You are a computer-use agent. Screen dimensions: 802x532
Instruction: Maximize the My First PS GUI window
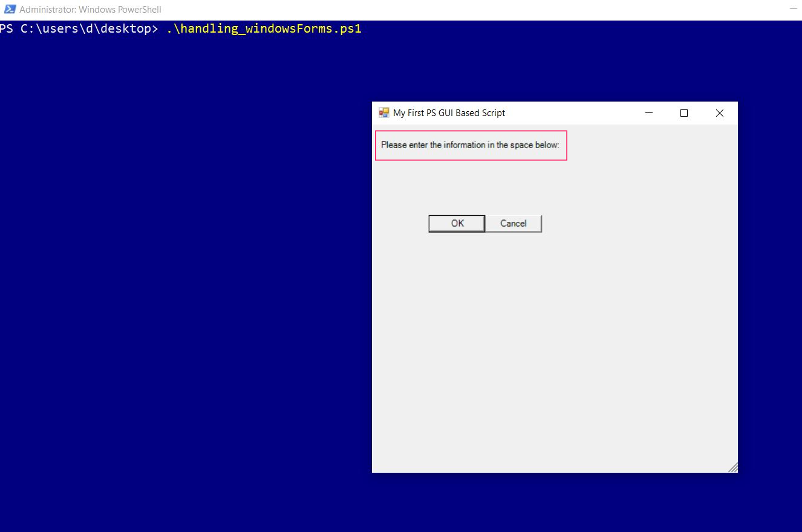pyautogui.click(x=684, y=113)
